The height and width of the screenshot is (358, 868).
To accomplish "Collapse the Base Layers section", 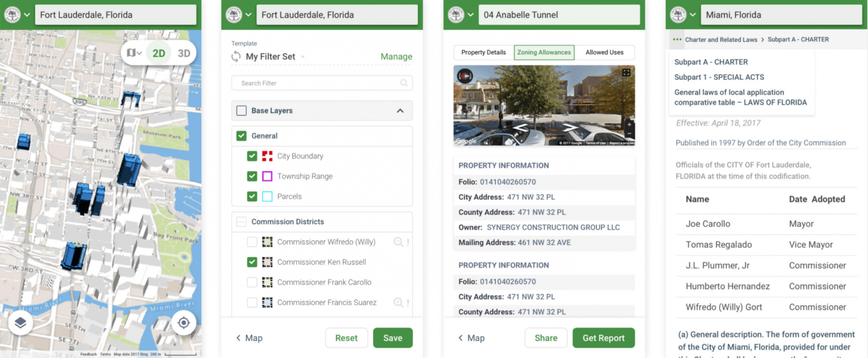I will tap(400, 111).
